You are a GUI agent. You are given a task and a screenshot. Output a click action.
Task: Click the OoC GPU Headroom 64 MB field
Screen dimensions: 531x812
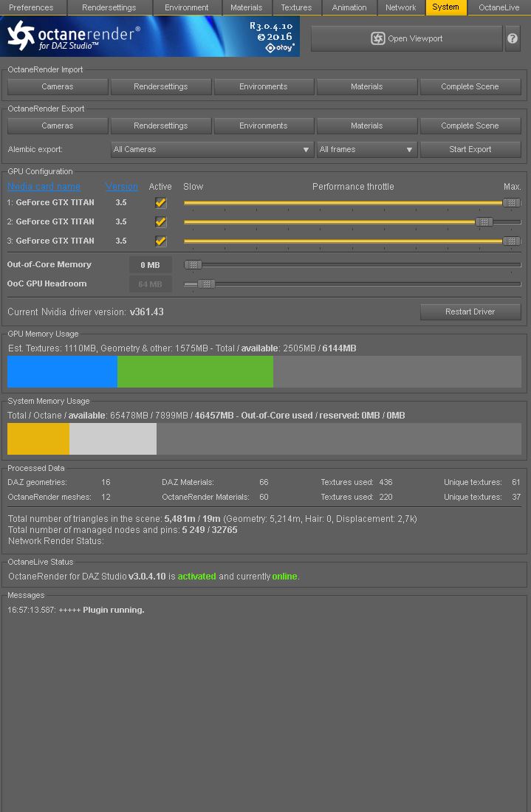coord(150,283)
